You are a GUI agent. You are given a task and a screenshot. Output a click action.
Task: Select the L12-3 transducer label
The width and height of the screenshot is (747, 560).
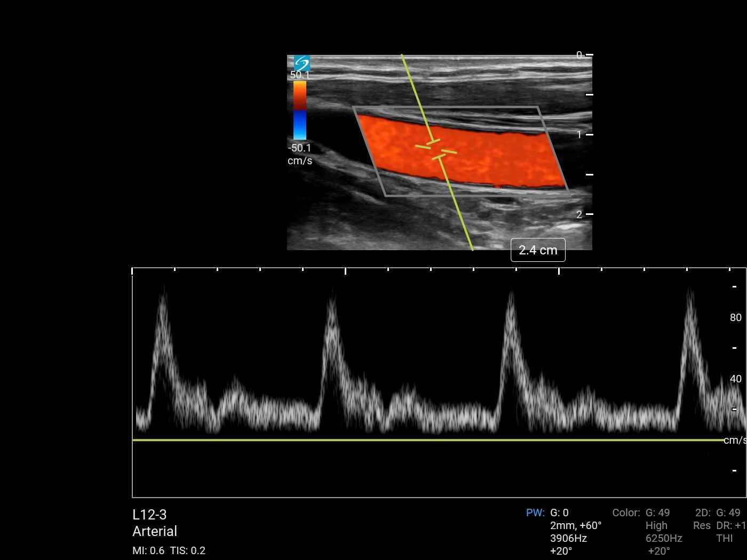coord(149,515)
